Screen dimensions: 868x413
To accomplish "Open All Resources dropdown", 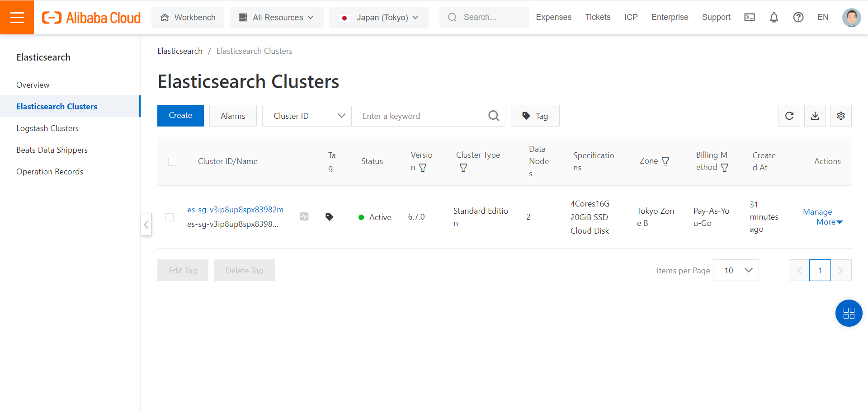I will 276,18.
